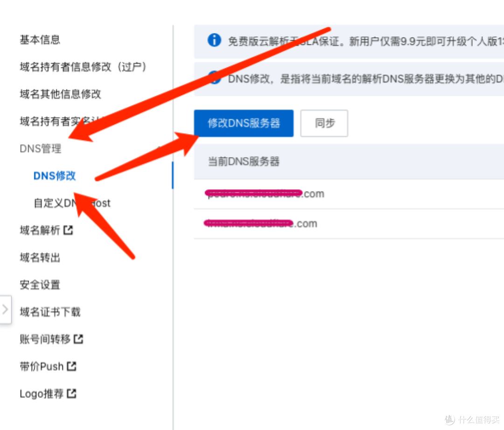Open the external link icon next to 域名解析
This screenshot has height=430, width=504.
coord(69,229)
